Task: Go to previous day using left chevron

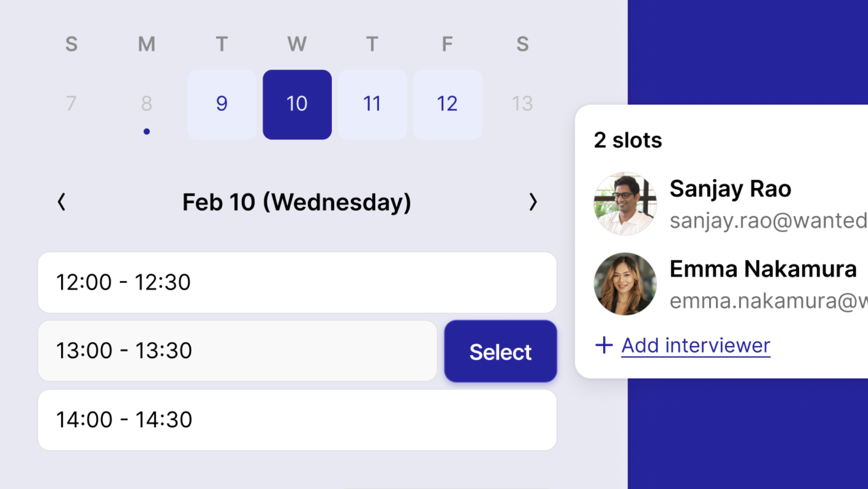Action: point(62,202)
